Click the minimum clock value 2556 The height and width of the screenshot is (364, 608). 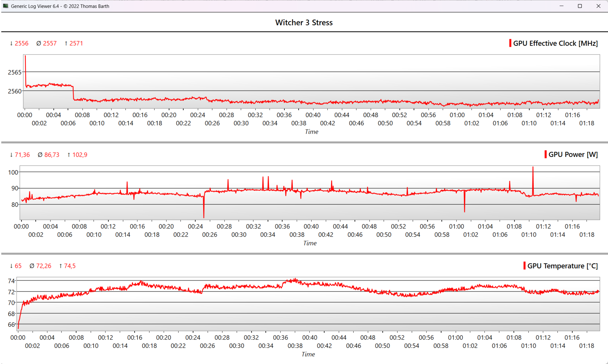tap(21, 43)
